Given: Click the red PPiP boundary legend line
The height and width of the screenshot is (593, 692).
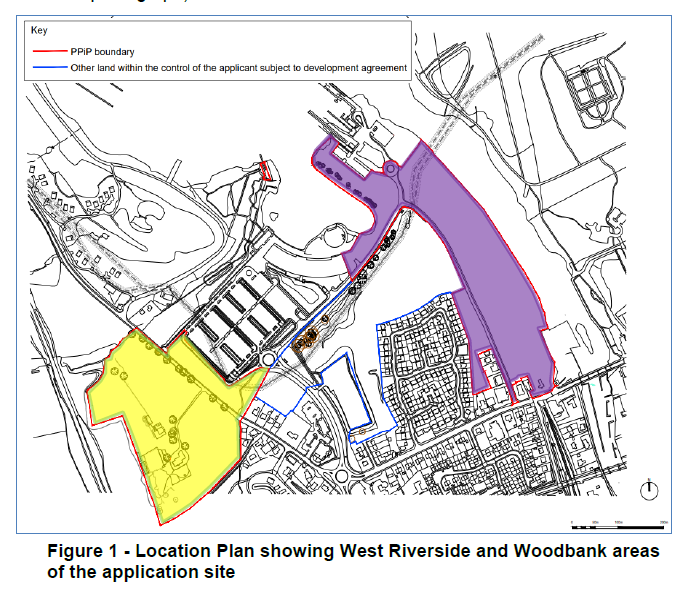Looking at the screenshot, I should pyautogui.click(x=47, y=48).
